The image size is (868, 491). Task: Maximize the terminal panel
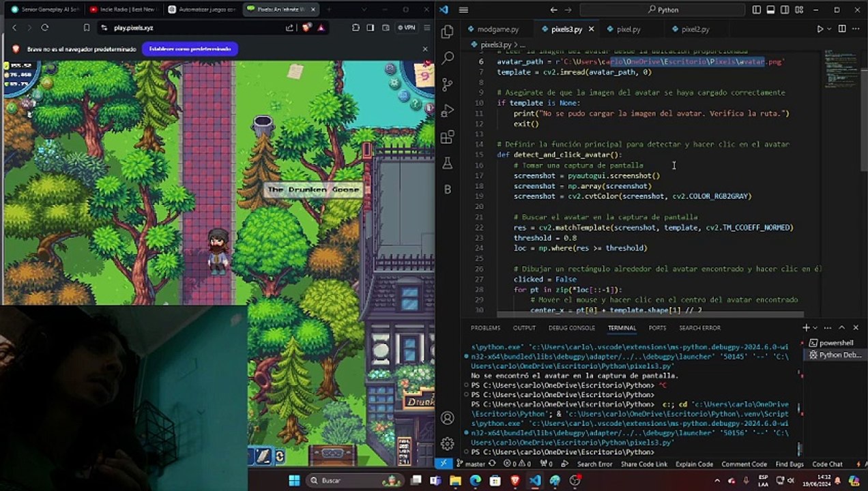coord(841,328)
